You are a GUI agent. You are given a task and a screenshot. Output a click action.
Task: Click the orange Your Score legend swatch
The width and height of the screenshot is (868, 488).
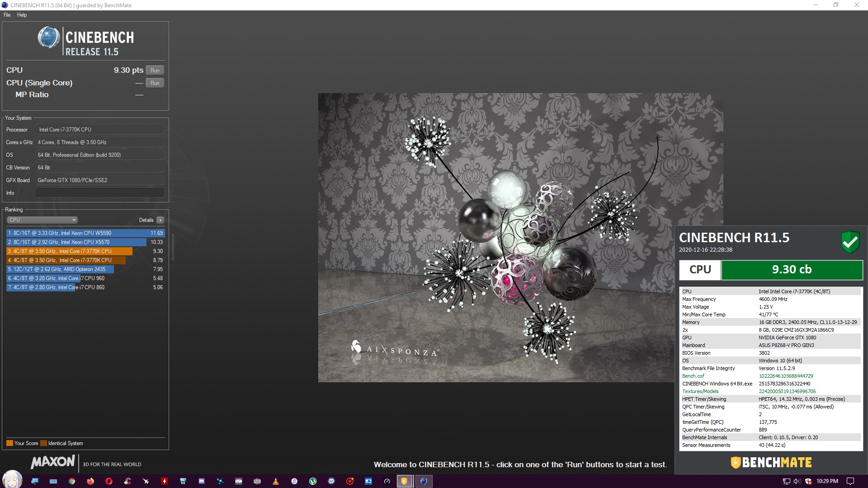pyautogui.click(x=9, y=443)
